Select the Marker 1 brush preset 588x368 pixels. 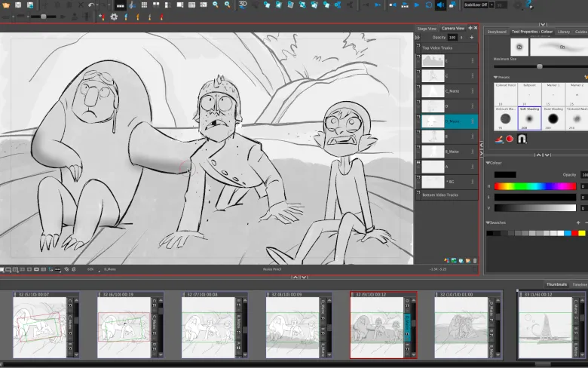pyautogui.click(x=553, y=94)
